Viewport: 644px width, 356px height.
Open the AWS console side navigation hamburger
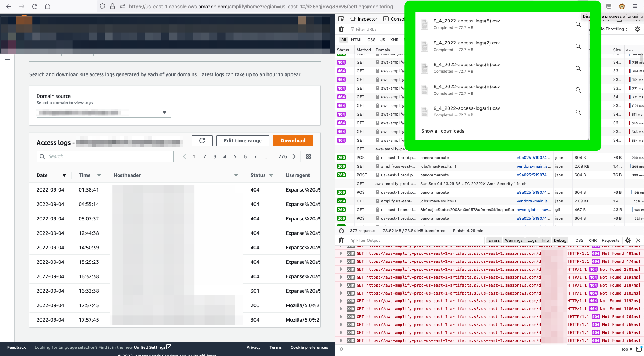tap(7, 61)
